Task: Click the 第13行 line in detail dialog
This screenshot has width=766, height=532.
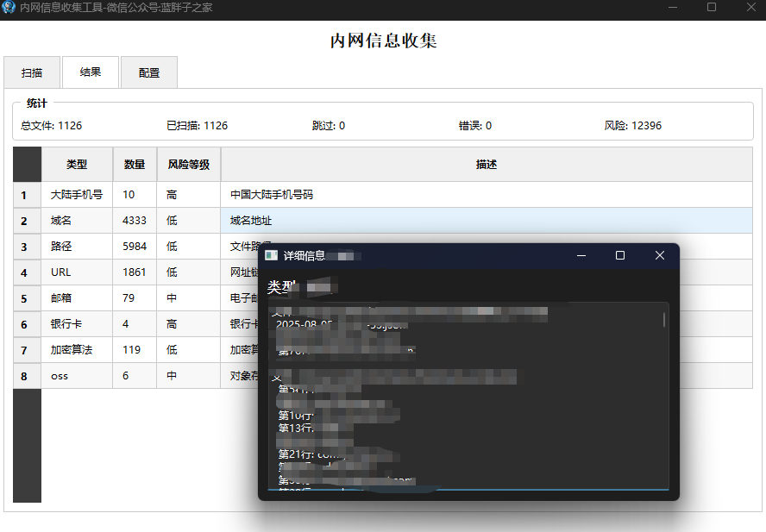Action: 296,428
